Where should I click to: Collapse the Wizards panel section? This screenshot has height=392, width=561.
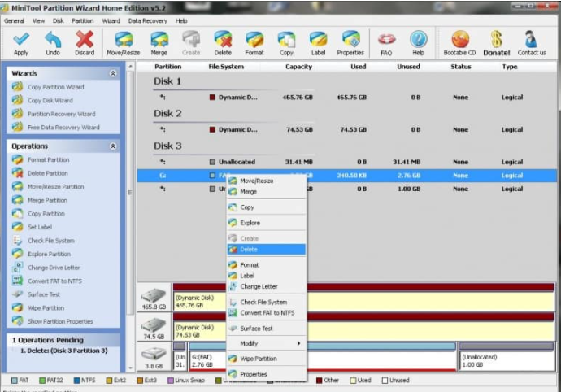[113, 73]
